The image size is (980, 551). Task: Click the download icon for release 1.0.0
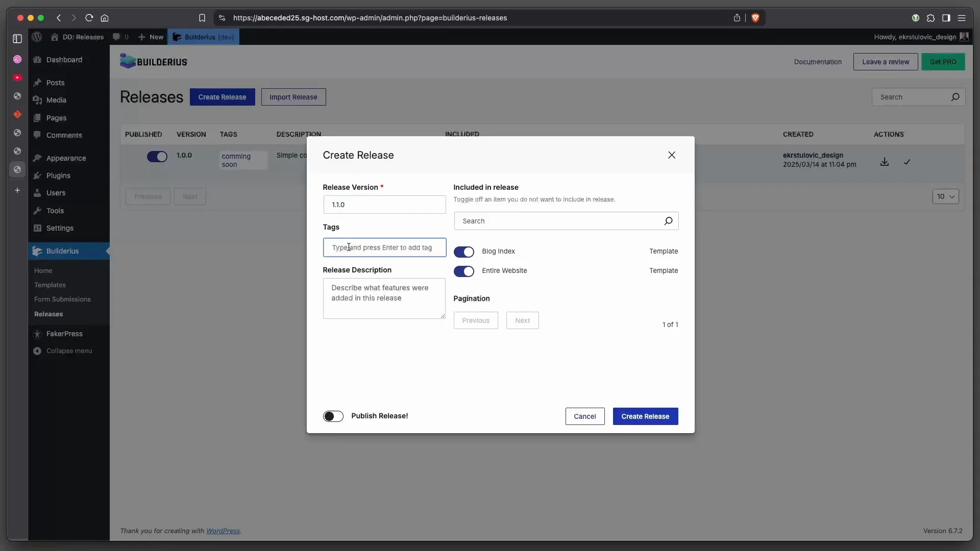885,162
